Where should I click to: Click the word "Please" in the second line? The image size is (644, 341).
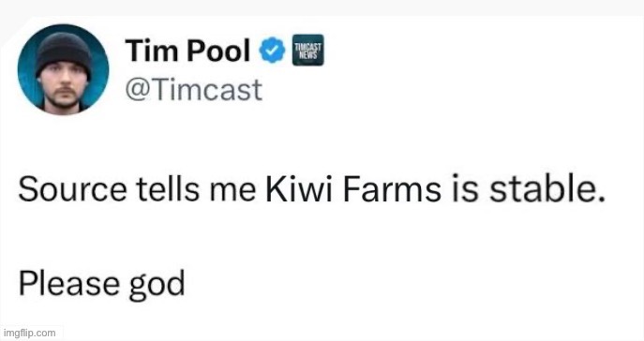pyautogui.click(x=69, y=283)
